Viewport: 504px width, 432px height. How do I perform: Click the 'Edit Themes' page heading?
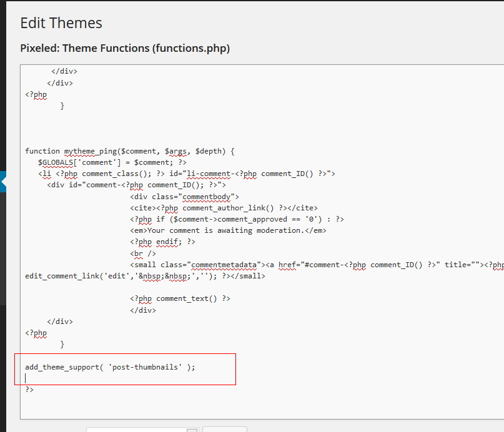click(61, 23)
